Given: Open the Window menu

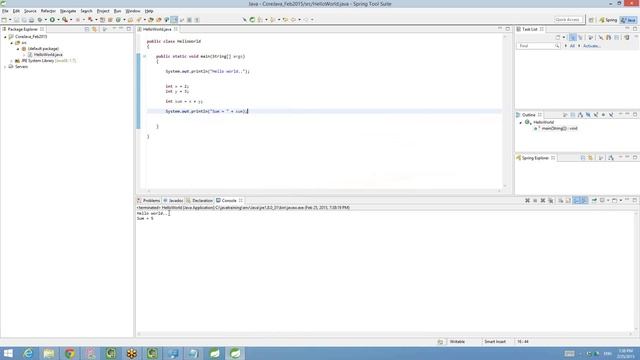Looking at the screenshot, I should [x=133, y=11].
